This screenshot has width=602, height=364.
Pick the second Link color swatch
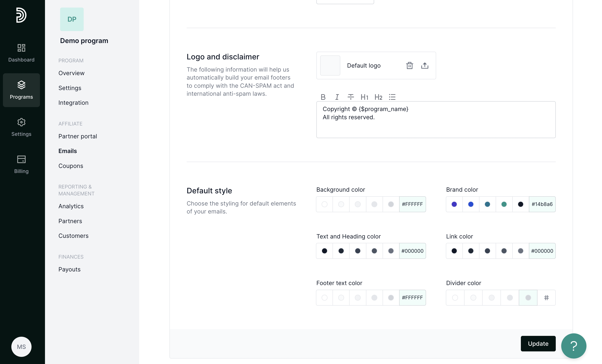tap(471, 251)
